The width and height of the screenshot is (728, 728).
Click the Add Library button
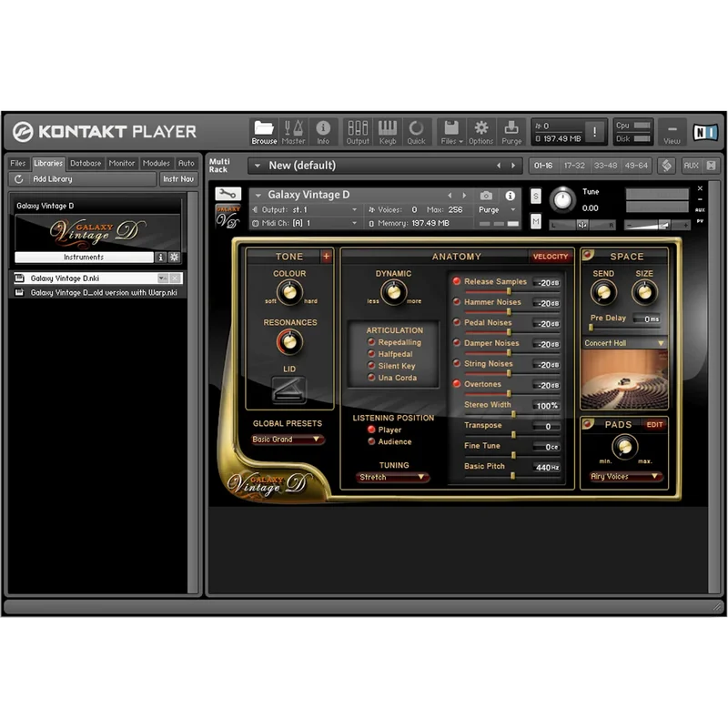tap(83, 179)
